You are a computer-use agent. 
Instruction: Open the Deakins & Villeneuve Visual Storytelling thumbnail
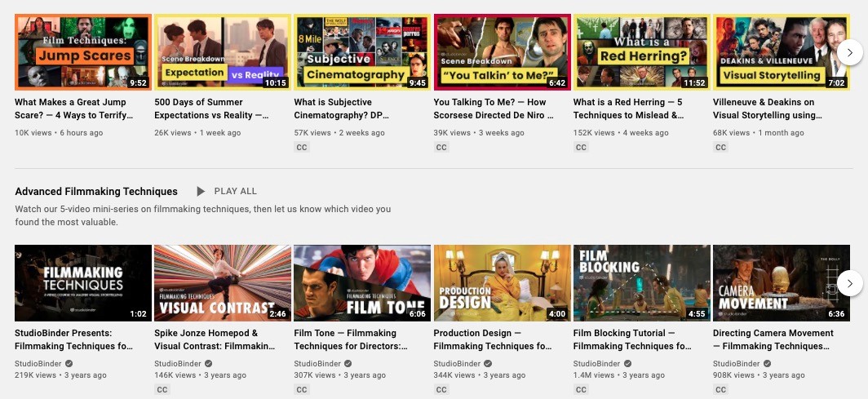coord(781,52)
